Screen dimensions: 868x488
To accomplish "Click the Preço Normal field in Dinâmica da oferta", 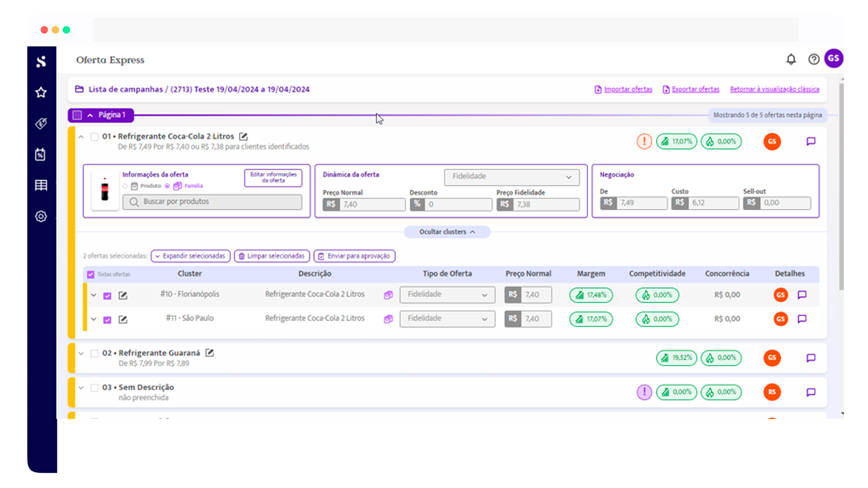I will 364,204.
